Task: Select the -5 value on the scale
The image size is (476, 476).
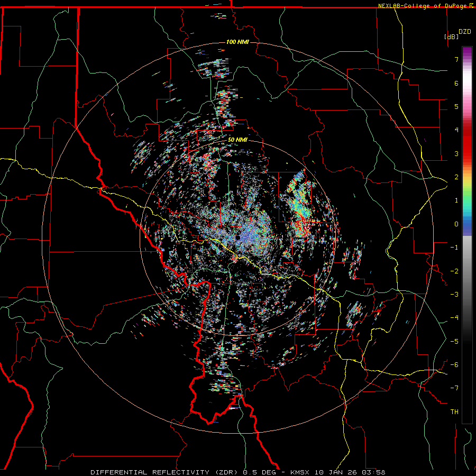Action: (x=454, y=341)
